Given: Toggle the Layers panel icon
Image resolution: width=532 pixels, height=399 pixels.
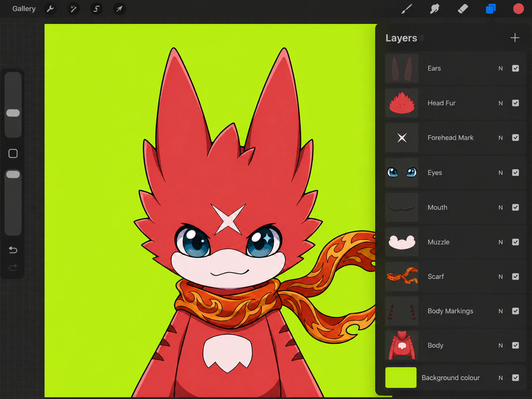Looking at the screenshot, I should [491, 9].
